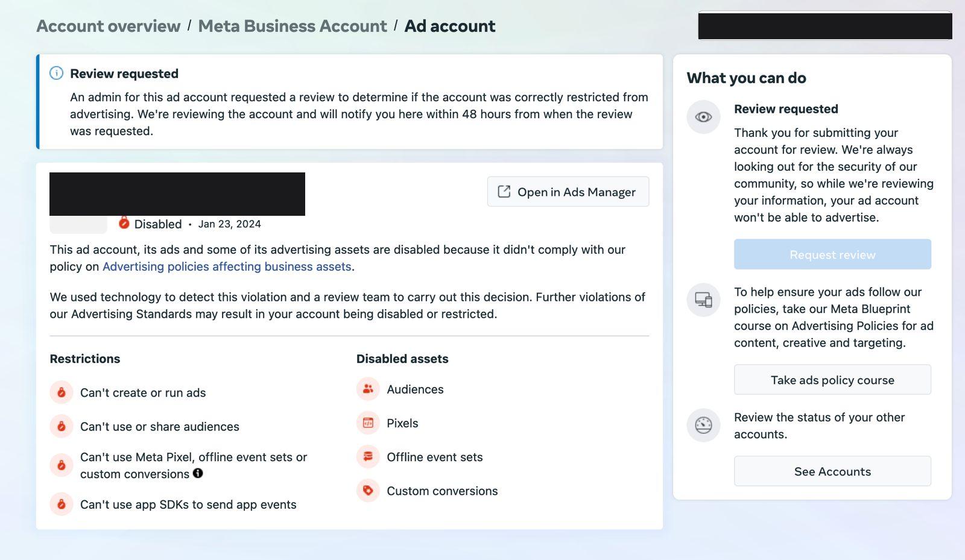Click the Offline event sets label
This screenshot has width=965, height=560.
(435, 457)
